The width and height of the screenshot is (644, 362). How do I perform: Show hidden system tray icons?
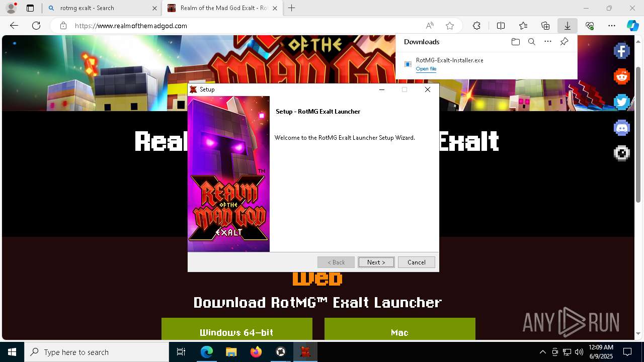[542, 352]
